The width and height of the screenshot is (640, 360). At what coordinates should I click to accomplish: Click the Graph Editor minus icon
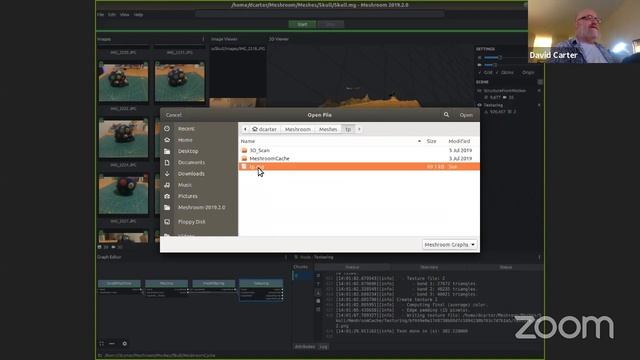(112, 344)
